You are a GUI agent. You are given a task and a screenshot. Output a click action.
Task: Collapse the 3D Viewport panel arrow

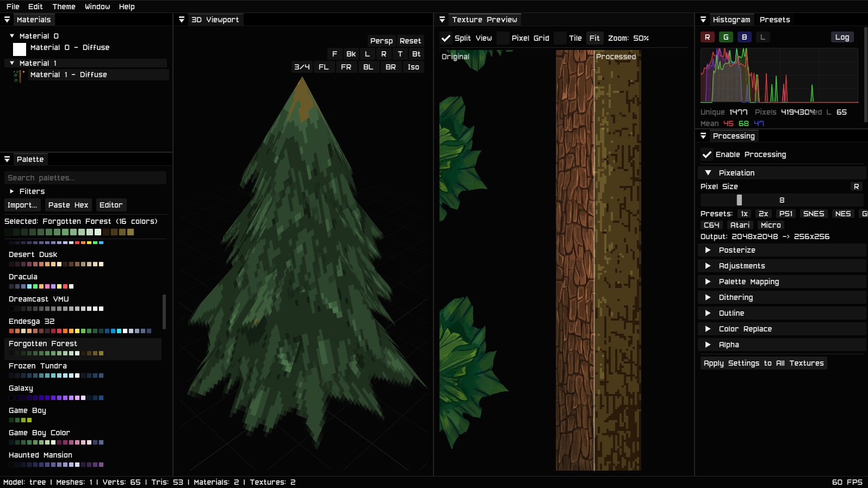(182, 20)
